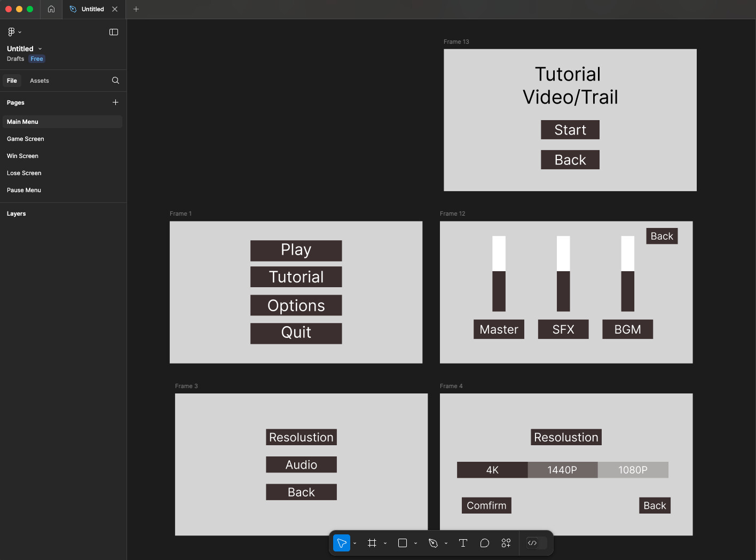The width and height of the screenshot is (756, 560).
Task: Open the Game Screen page
Action: 62,139
